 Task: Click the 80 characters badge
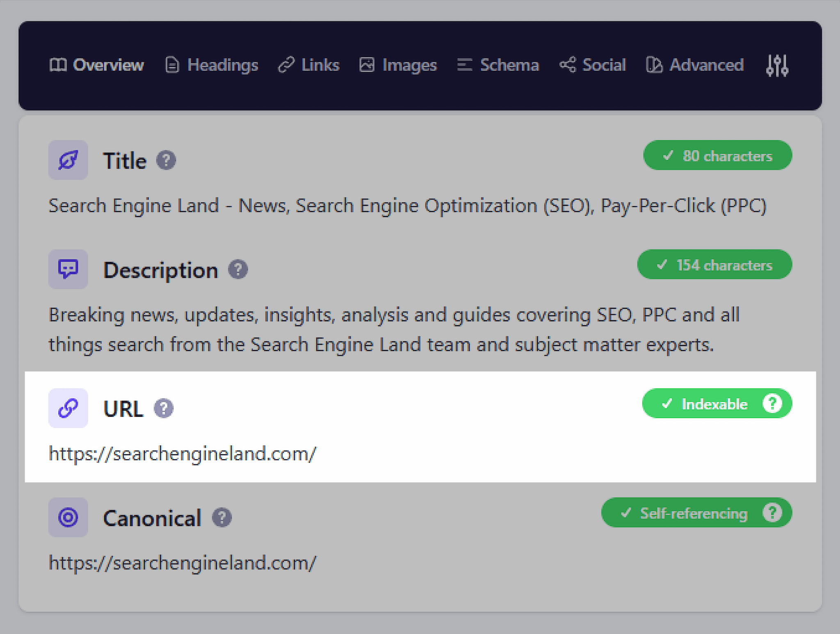point(718,156)
